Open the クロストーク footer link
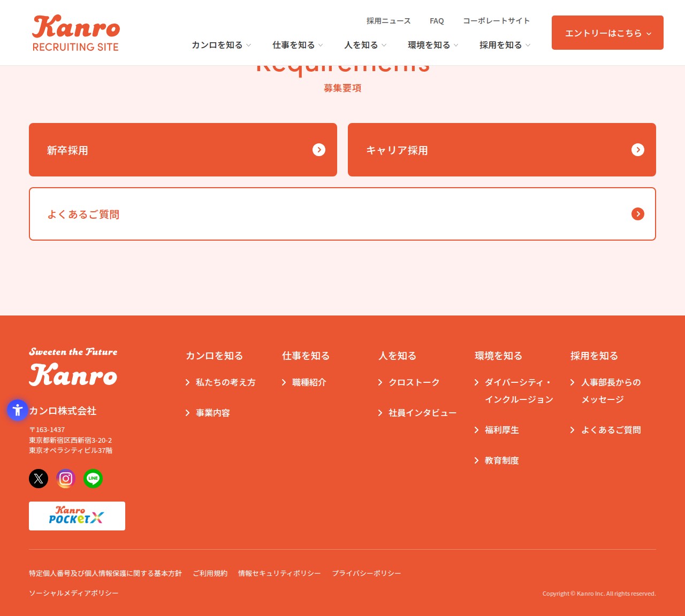Image resolution: width=685 pixels, height=616 pixels. click(x=409, y=382)
